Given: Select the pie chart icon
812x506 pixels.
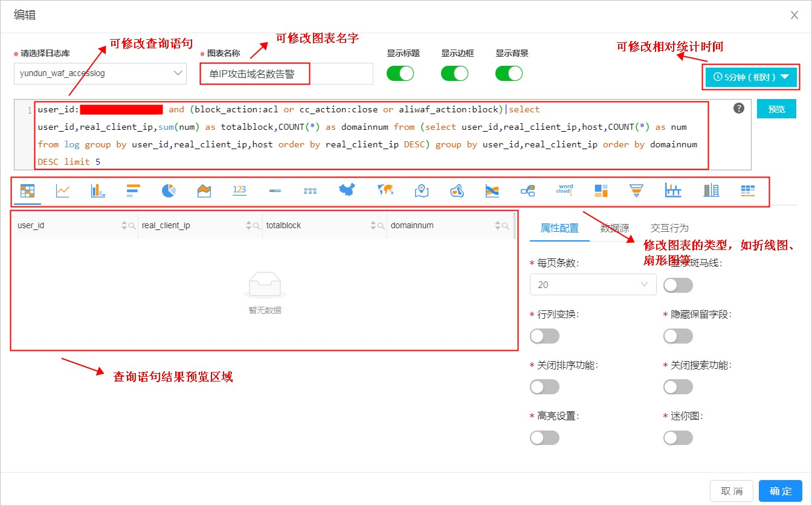Looking at the screenshot, I should [169, 191].
